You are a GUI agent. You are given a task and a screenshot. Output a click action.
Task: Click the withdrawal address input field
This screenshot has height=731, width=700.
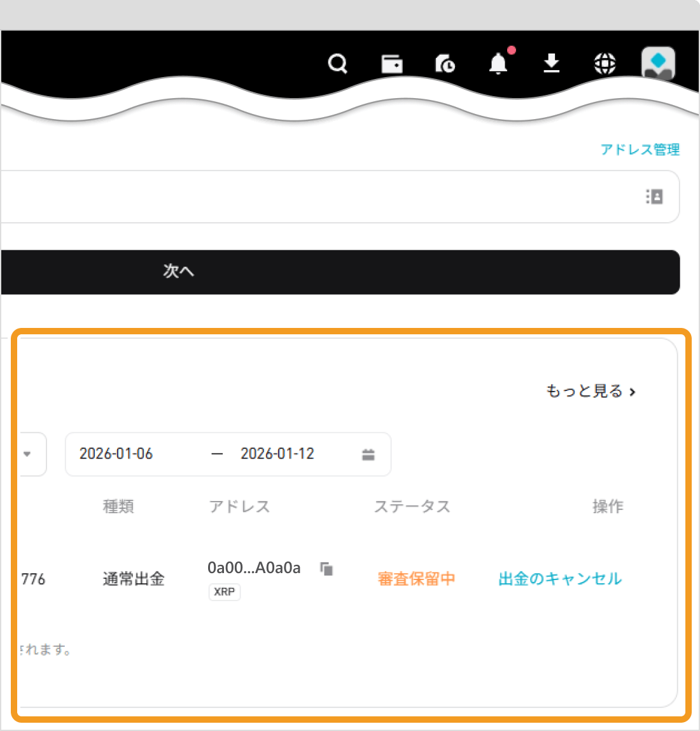tap(318, 197)
